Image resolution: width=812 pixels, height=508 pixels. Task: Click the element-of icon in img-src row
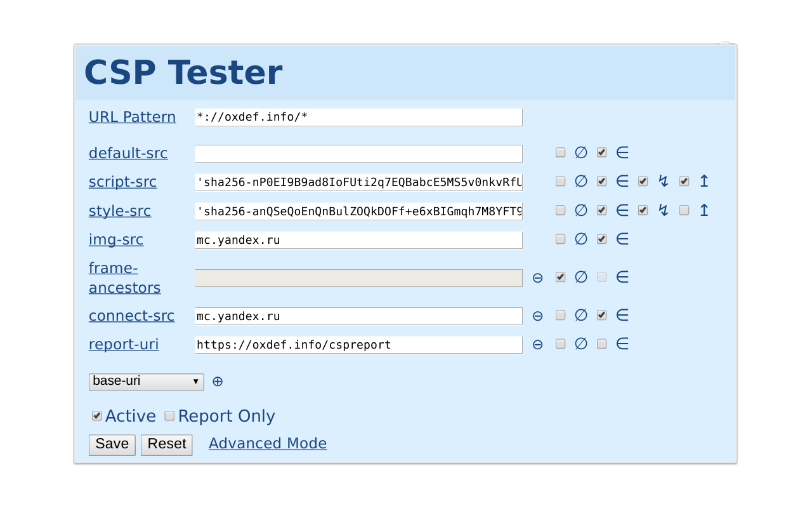622,239
